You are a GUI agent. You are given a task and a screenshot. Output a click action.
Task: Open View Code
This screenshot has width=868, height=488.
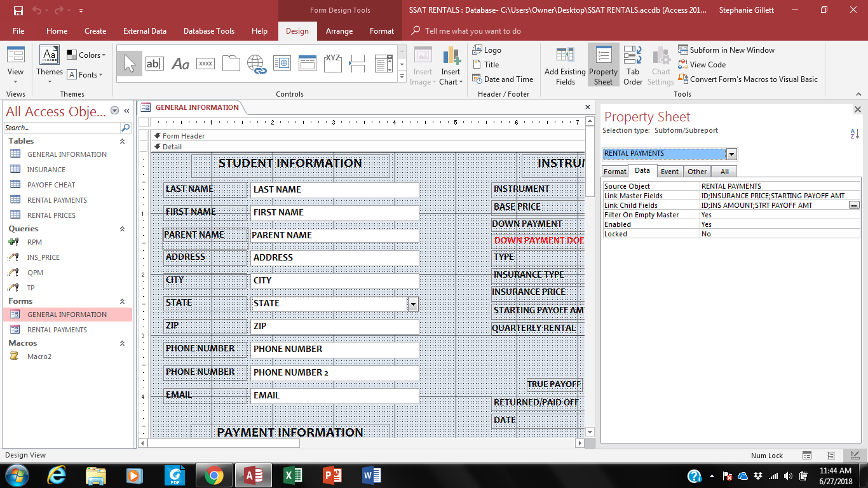[x=702, y=64]
